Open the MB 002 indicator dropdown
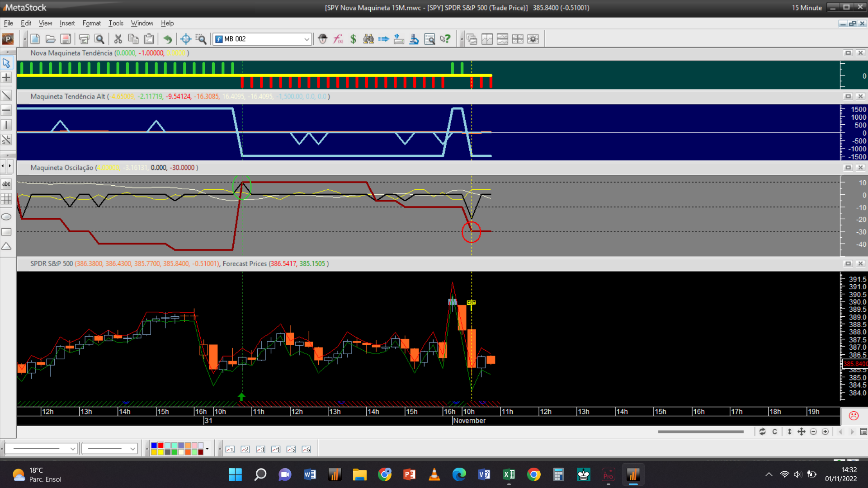Viewport: 868px width, 488px height. (307, 39)
